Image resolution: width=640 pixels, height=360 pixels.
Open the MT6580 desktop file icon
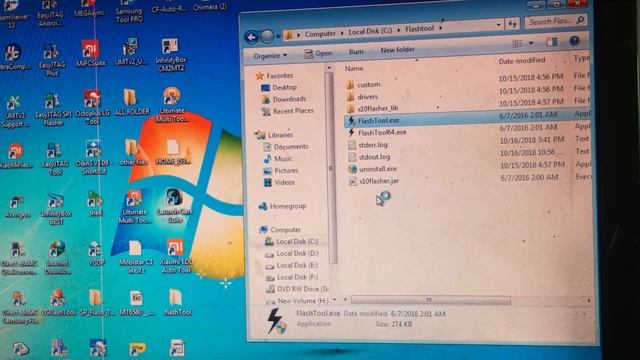(136, 303)
